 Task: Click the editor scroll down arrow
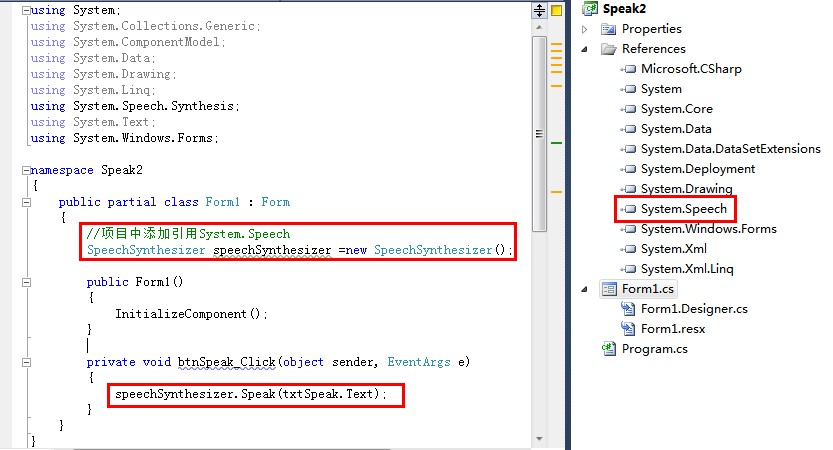(x=539, y=439)
